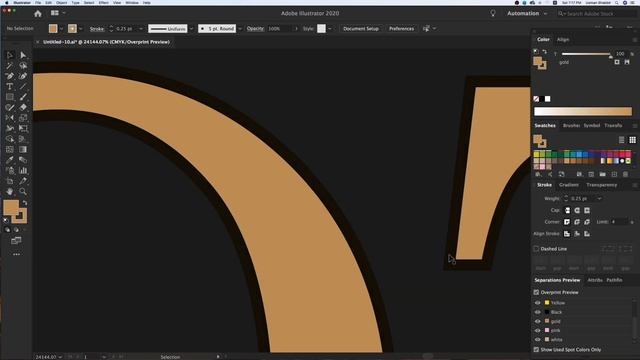Switch to the Brushes tab

coord(571,126)
